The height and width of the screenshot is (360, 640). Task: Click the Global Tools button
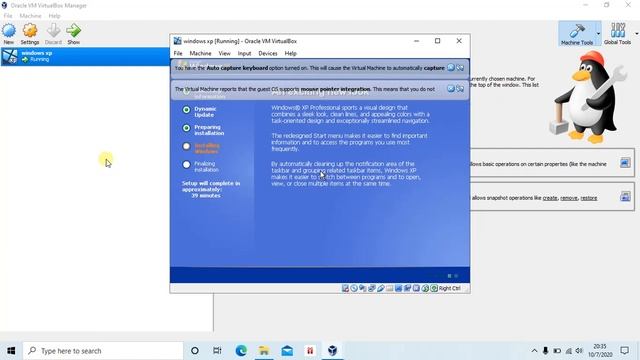tap(617, 33)
